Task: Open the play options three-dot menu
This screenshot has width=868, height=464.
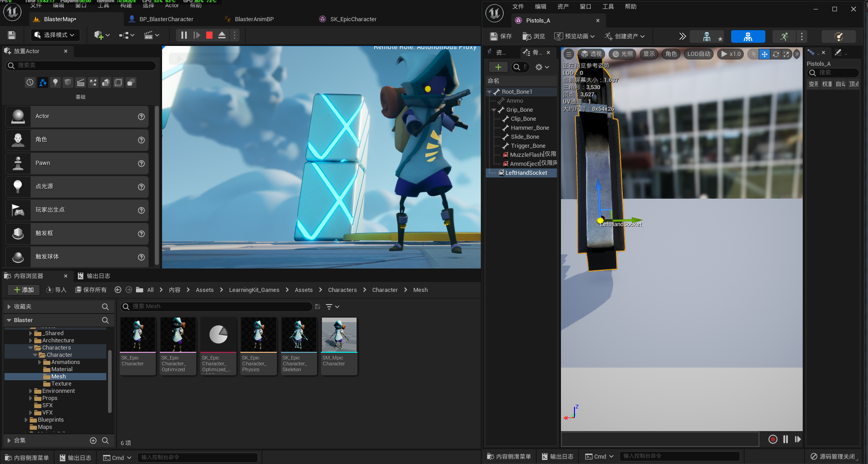Action: point(234,35)
